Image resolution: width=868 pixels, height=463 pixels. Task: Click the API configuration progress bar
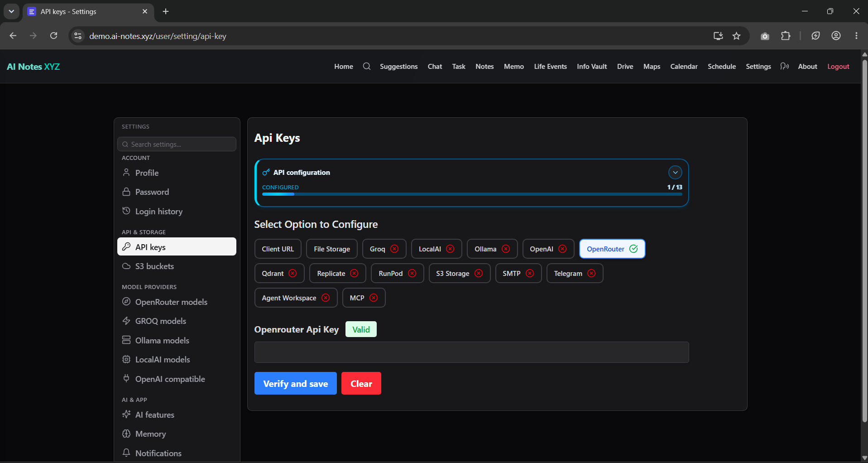(472, 194)
